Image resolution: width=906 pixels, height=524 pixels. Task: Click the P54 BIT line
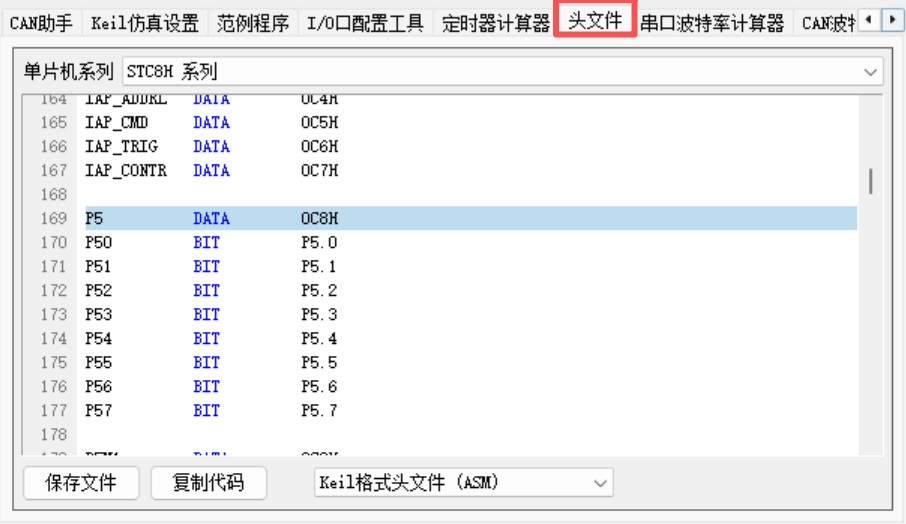point(471,339)
